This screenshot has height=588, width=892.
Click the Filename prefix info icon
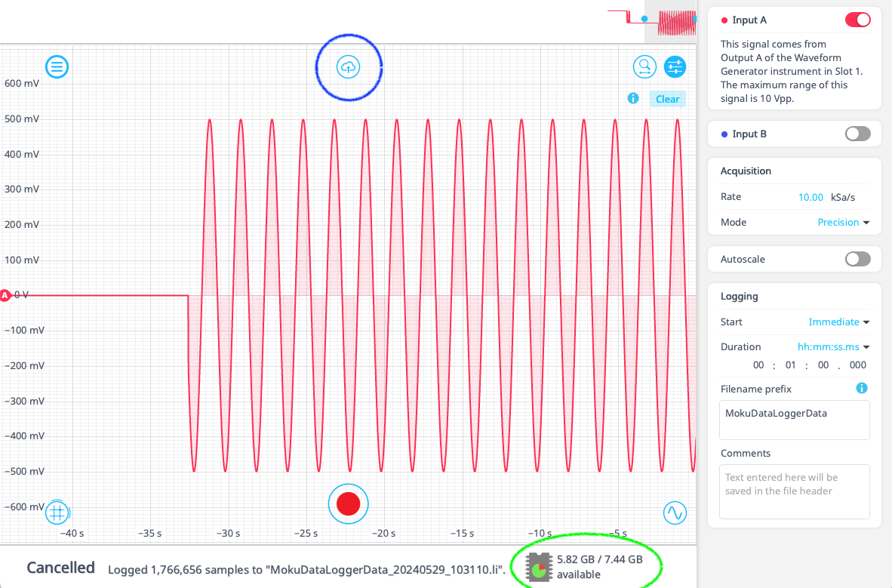click(862, 388)
